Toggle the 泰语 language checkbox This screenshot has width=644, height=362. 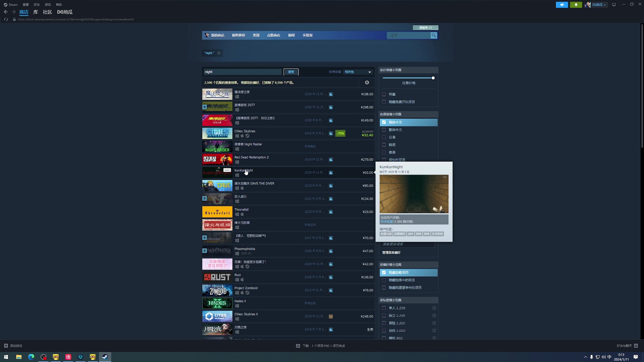coord(384,153)
